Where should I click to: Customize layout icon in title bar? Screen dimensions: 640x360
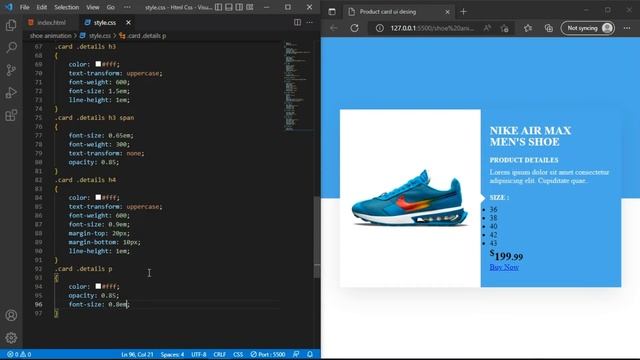coord(250,7)
